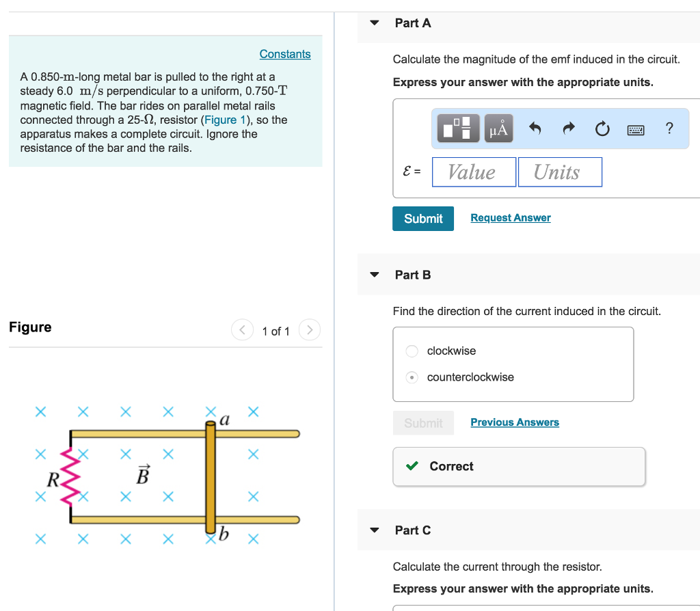Click the question mark help icon
This screenshot has height=611, width=700.
click(x=669, y=128)
